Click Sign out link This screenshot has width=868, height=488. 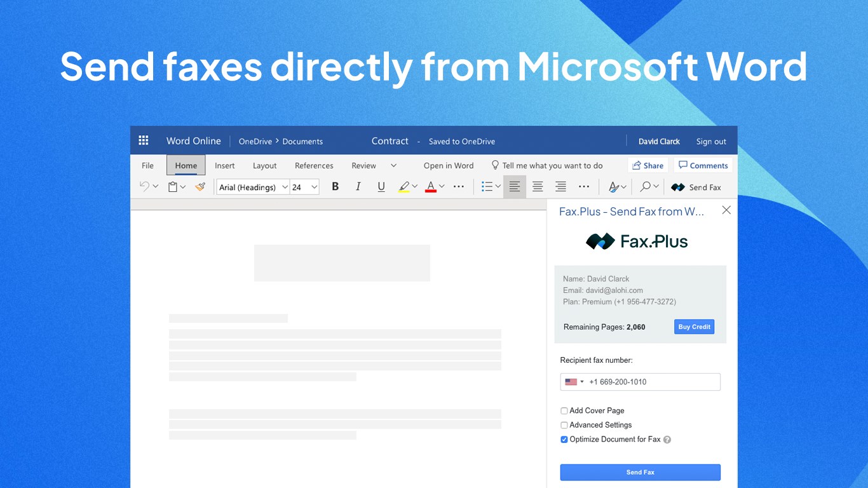711,142
